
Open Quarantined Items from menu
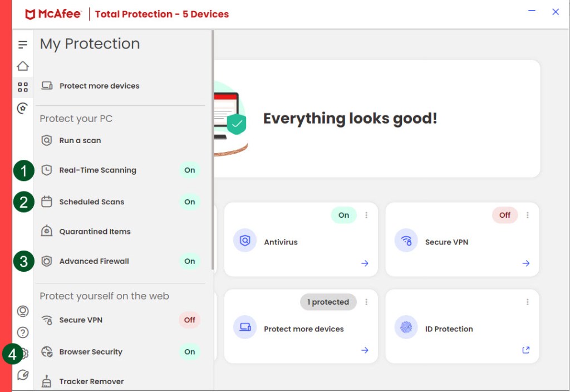point(95,232)
